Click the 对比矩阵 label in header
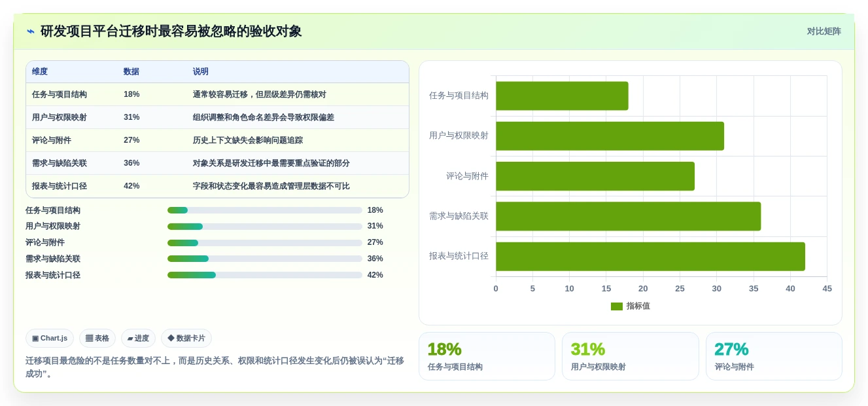Viewport: 868px width, 406px height. (824, 31)
